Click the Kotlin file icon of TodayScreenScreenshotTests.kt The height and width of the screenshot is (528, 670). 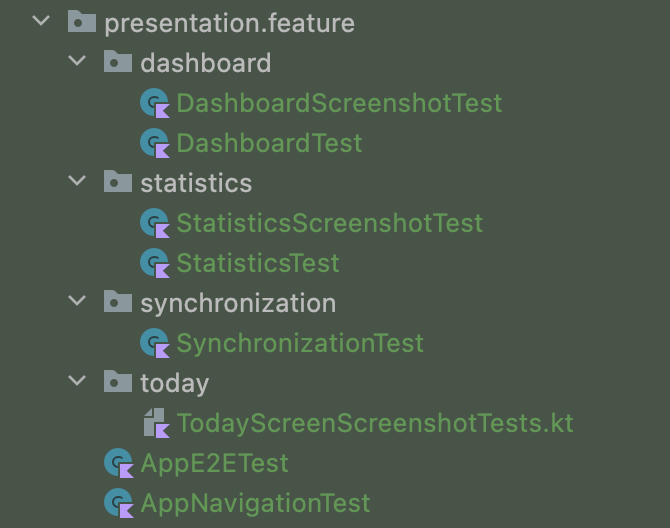click(x=156, y=423)
